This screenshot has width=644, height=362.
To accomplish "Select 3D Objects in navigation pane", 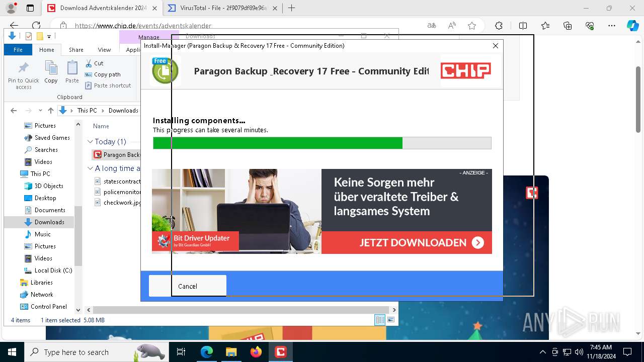I will click(49, 186).
